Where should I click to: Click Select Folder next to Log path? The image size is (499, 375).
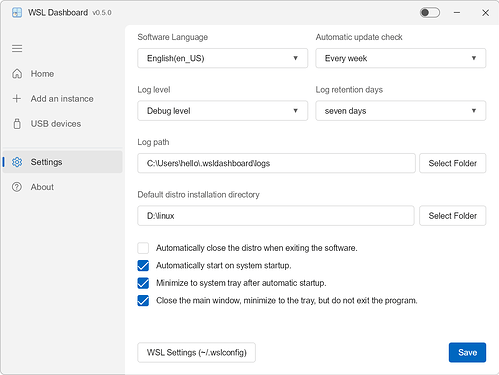point(453,163)
